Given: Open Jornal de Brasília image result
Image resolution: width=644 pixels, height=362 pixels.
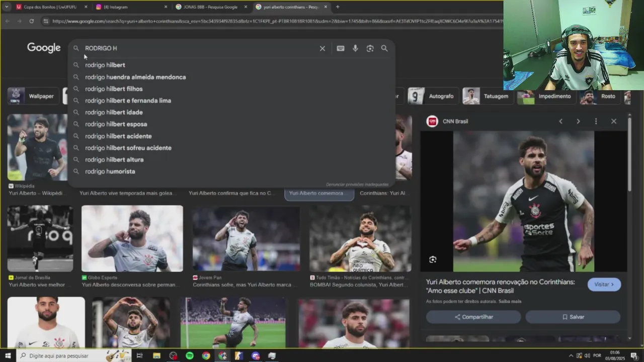Looking at the screenshot, I should coord(40,238).
